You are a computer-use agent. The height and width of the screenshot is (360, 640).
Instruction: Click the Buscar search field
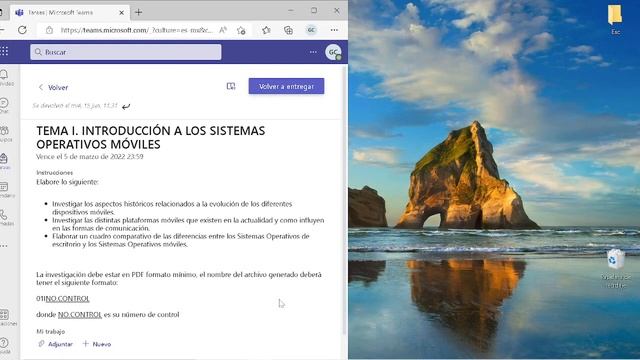[x=126, y=52]
